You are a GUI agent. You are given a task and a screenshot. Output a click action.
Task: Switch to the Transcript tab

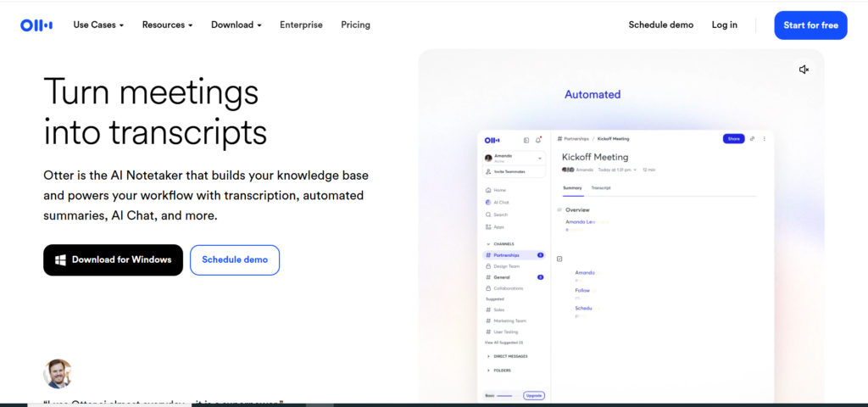pyautogui.click(x=601, y=187)
